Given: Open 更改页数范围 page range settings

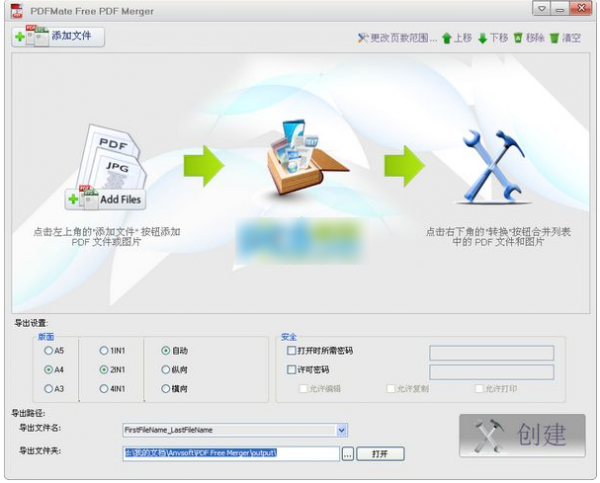Looking at the screenshot, I should click(397, 38).
